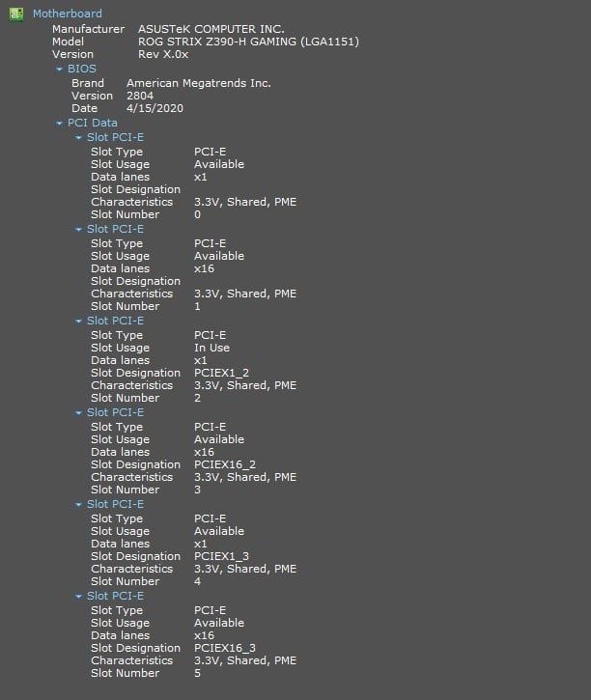
Task: Collapse the Slot PCI-E group designated PCIEX1_2
Action: click(78, 322)
